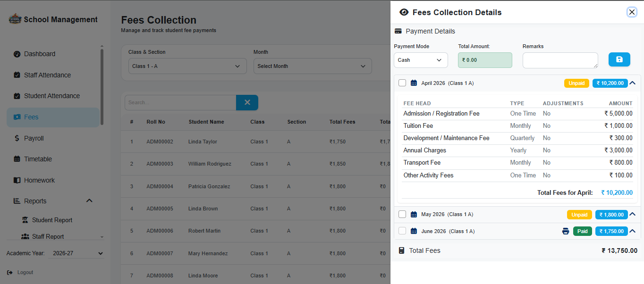Click the Transport Fee row text
Screen dimensions: 644x284
[422, 163]
